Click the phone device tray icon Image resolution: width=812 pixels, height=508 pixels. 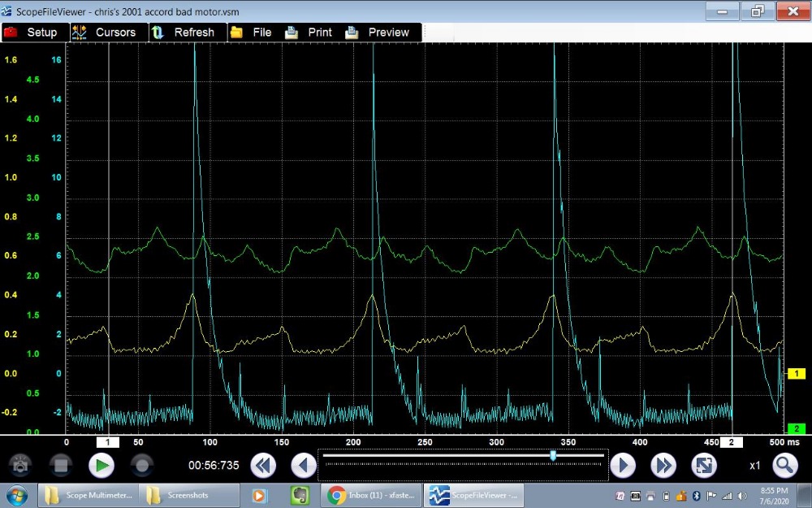click(x=666, y=497)
